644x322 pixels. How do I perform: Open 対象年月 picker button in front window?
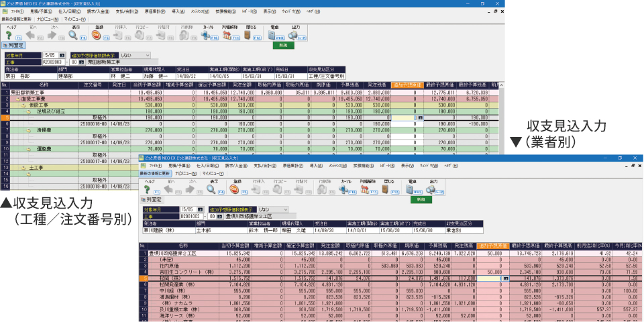pos(200,209)
